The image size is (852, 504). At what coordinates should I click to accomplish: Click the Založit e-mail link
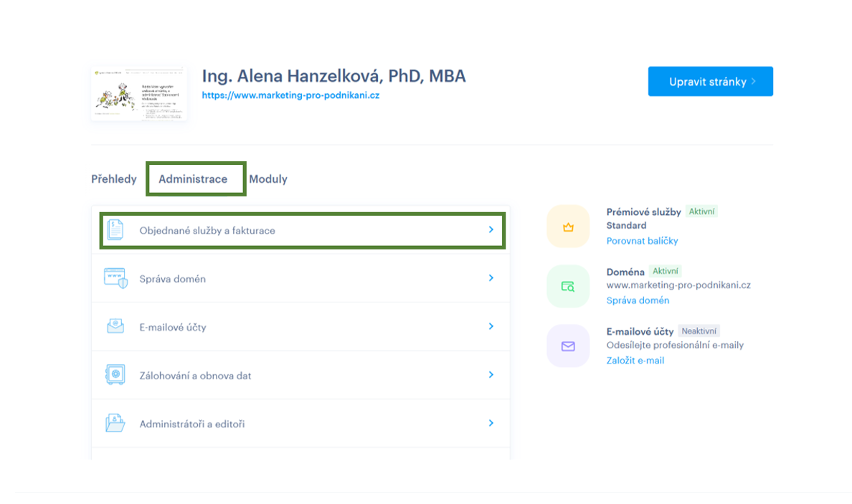(635, 361)
